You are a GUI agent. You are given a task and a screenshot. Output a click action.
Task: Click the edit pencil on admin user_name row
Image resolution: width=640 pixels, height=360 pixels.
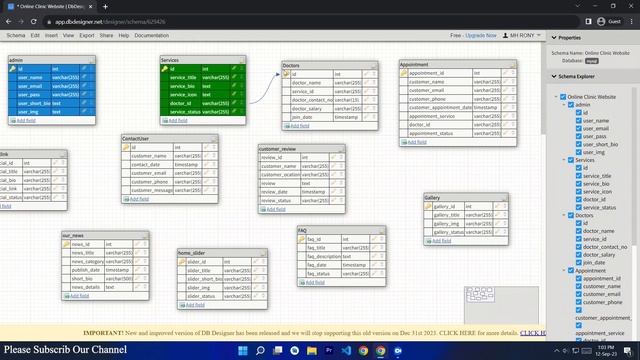coord(84,77)
